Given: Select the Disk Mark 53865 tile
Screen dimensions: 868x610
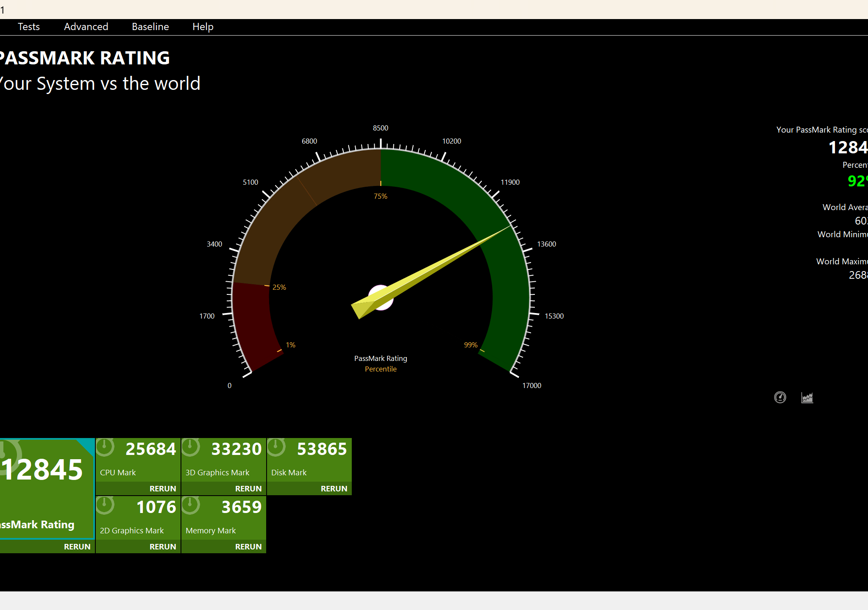Looking at the screenshot, I should pos(309,460).
